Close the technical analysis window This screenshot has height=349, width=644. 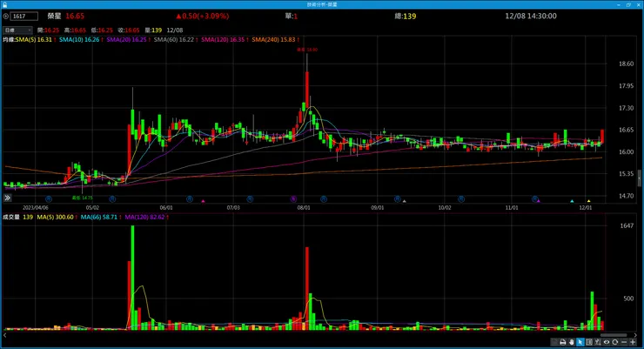tap(638, 4)
